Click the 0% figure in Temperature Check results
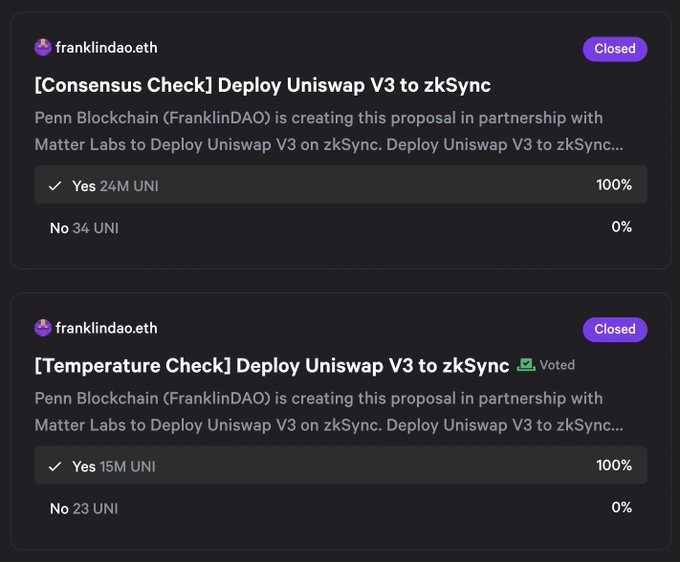This screenshot has height=563, width=681. [x=621, y=507]
